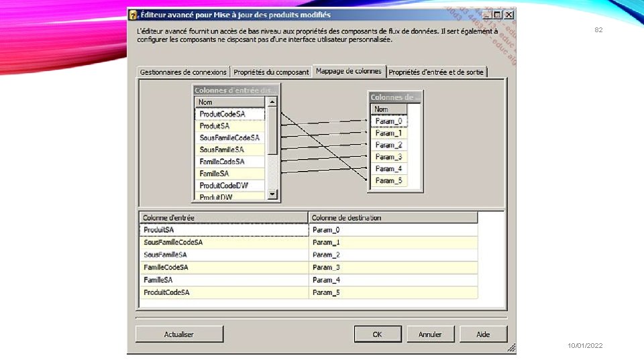
Task: Select Param_2 in the destination columns box
Action: coord(389,145)
